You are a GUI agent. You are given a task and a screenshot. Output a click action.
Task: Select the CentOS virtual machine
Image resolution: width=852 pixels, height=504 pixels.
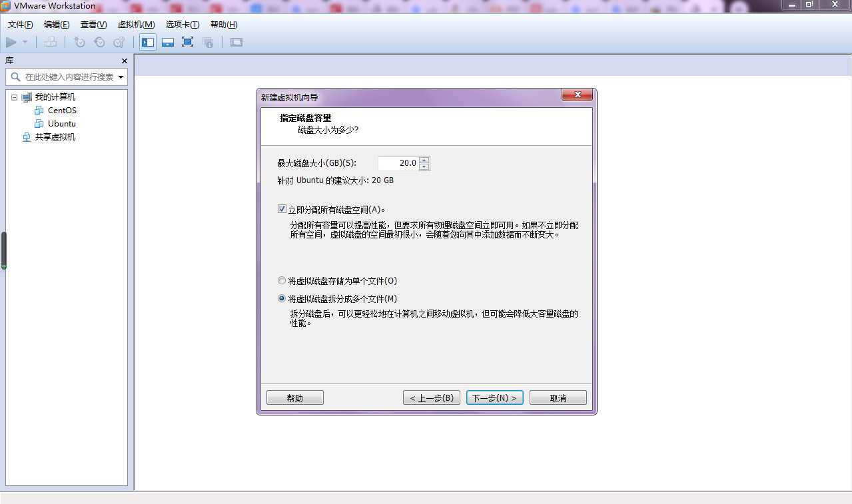[62, 111]
